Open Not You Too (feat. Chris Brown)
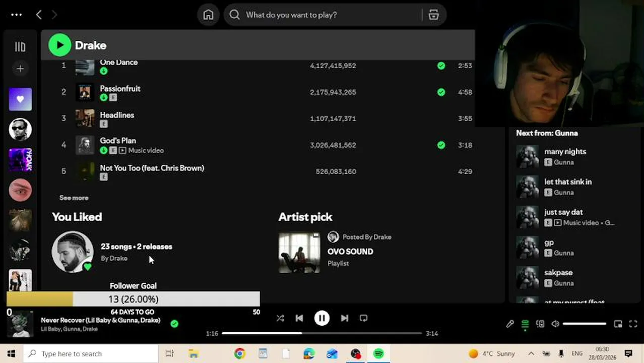The image size is (644, 363). click(x=152, y=168)
